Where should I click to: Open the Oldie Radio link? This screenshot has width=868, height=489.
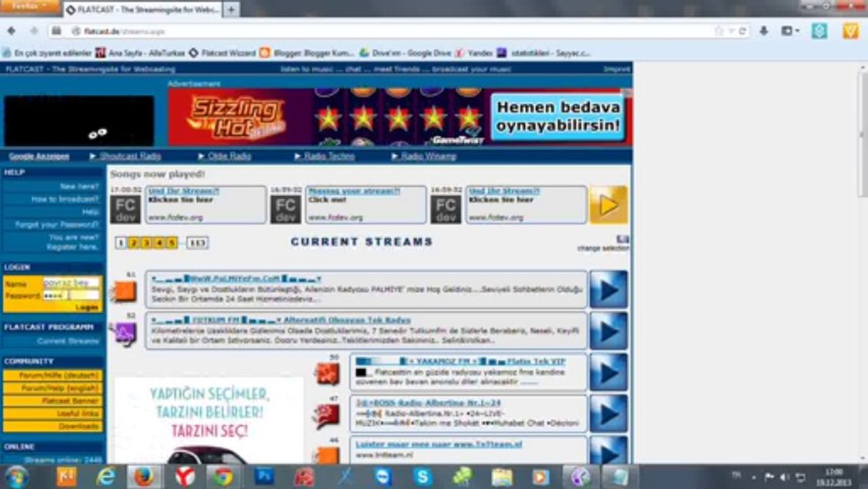[229, 156]
